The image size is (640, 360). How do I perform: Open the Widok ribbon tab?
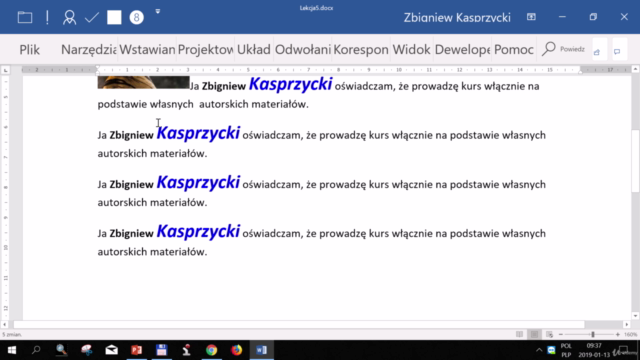coord(411,49)
